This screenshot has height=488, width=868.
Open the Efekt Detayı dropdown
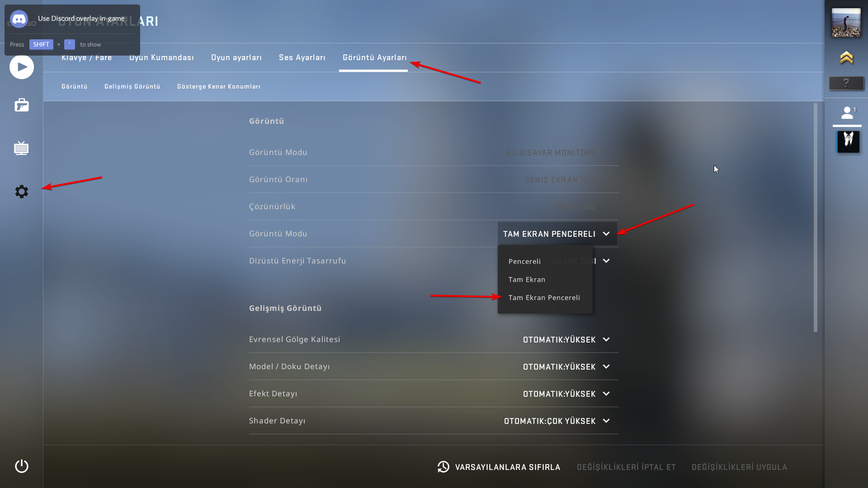566,394
